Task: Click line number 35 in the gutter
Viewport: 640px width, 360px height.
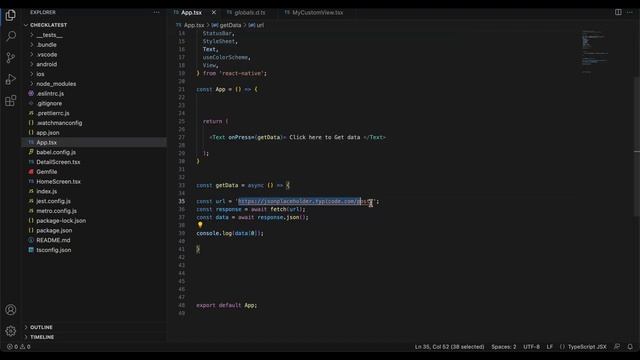Action: (x=182, y=202)
